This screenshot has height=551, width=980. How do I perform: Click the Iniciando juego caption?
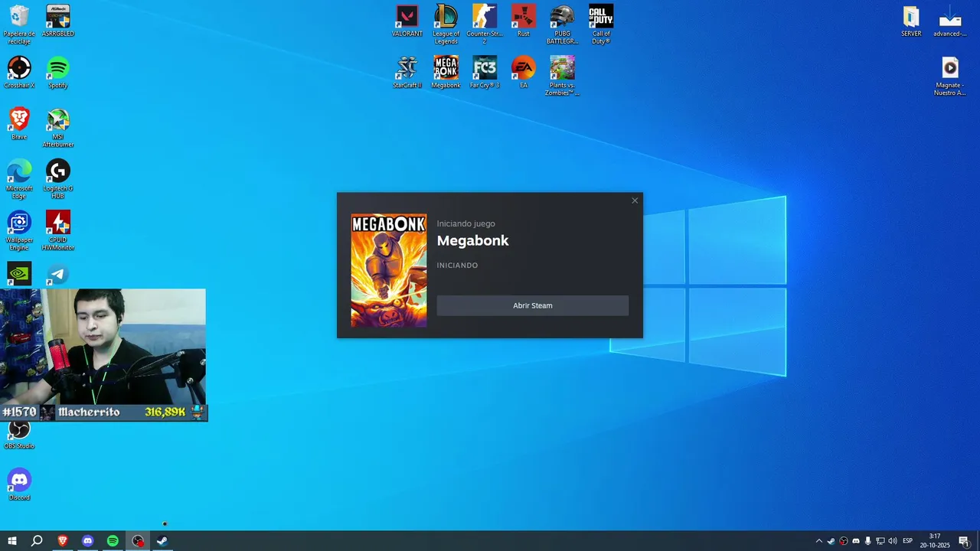tap(466, 223)
